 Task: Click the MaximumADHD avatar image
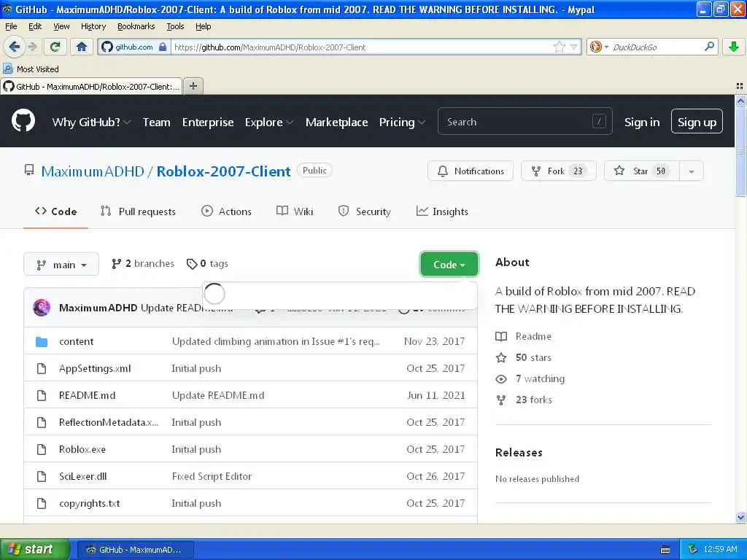coord(42,308)
